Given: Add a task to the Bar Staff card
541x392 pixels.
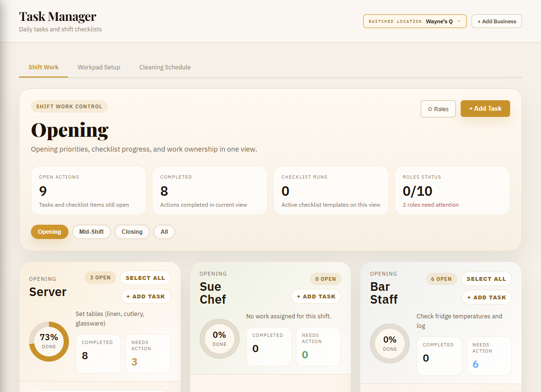Looking at the screenshot, I should [486, 297].
